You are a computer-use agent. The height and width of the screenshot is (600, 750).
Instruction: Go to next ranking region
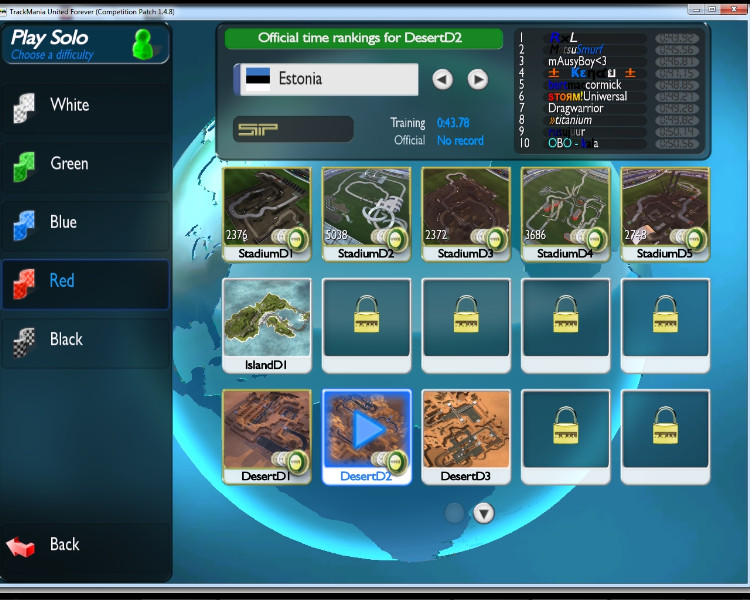(x=478, y=79)
